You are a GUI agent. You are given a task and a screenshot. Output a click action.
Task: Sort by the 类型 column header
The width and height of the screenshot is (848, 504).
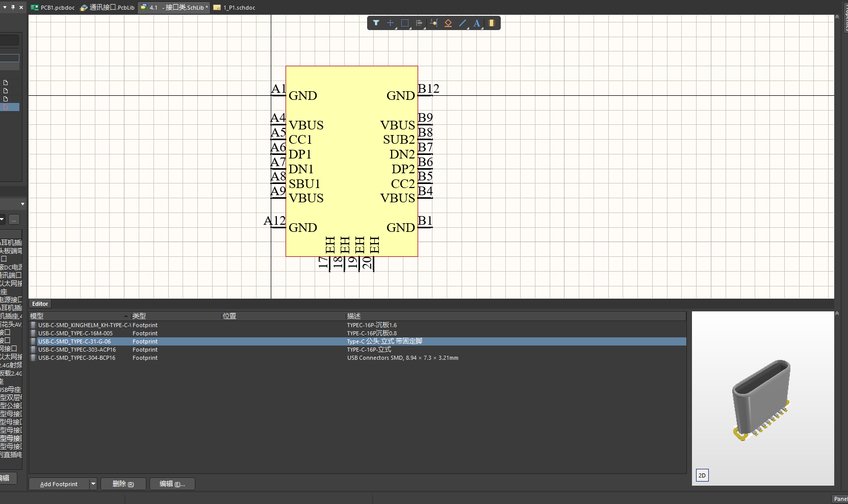tap(176, 316)
